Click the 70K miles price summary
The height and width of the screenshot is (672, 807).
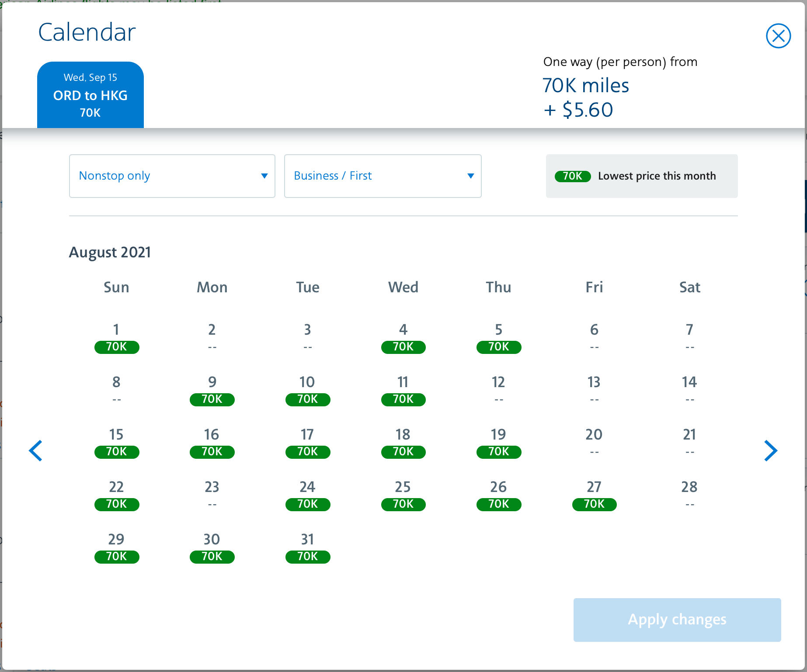tap(585, 86)
